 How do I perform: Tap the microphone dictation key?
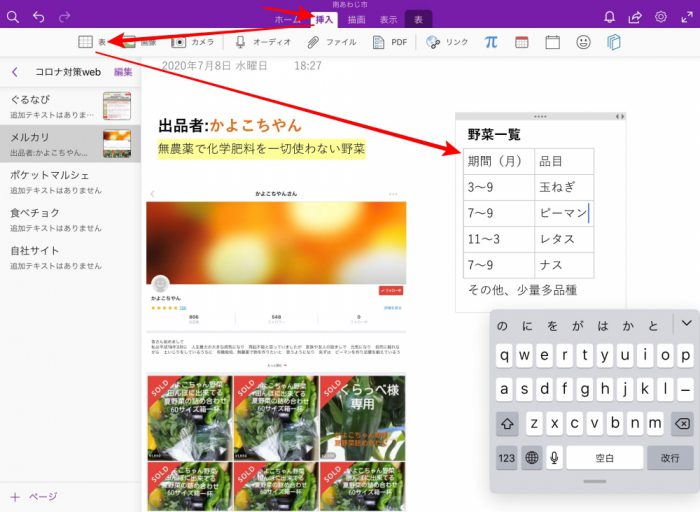pos(554,458)
